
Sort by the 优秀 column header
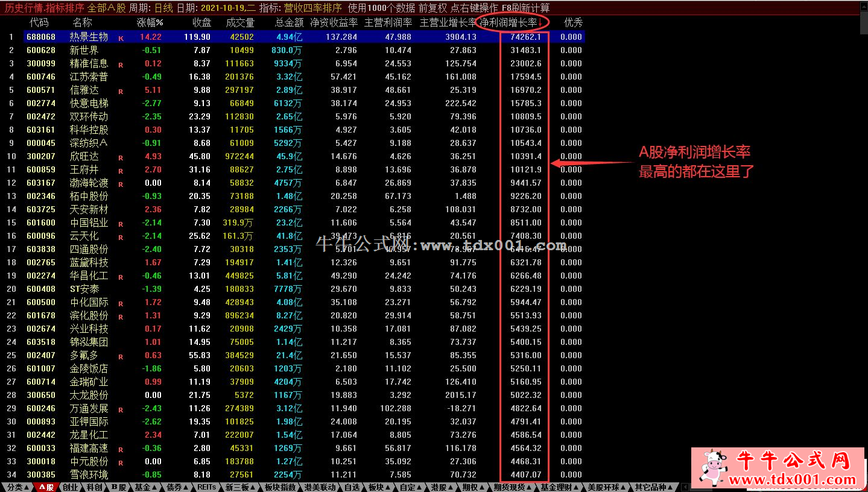573,23
